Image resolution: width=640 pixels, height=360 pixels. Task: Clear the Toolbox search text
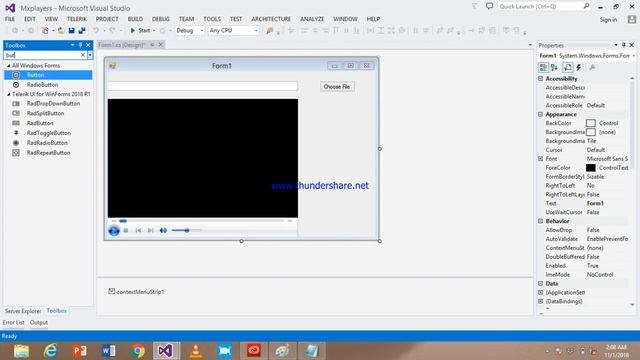pyautogui.click(x=83, y=55)
